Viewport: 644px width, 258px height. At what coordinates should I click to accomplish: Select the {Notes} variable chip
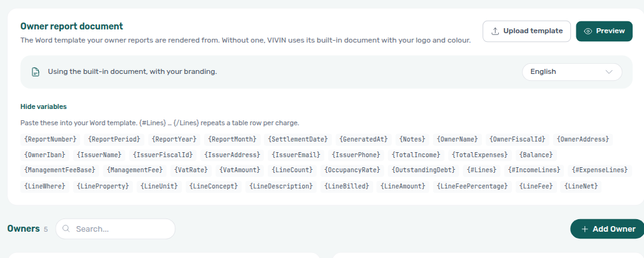pyautogui.click(x=412, y=139)
